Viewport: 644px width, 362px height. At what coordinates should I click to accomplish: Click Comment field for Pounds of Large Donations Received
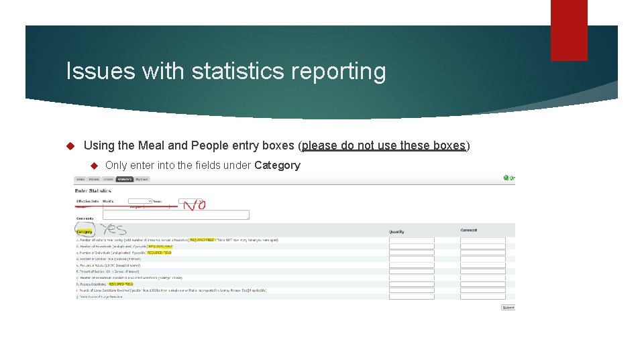point(482,290)
